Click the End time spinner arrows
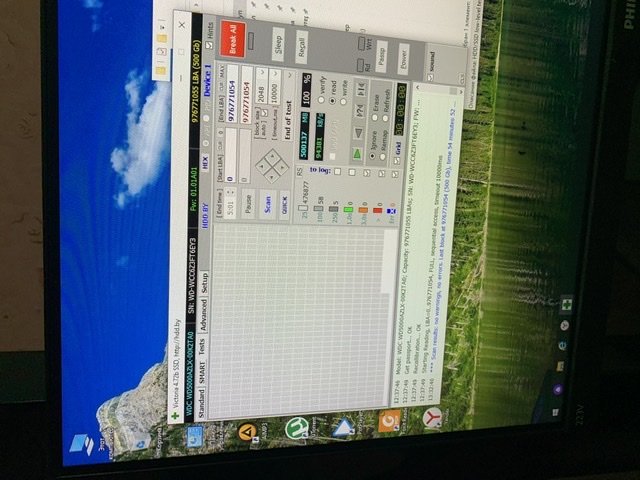The height and width of the screenshot is (480, 640). 229,192
